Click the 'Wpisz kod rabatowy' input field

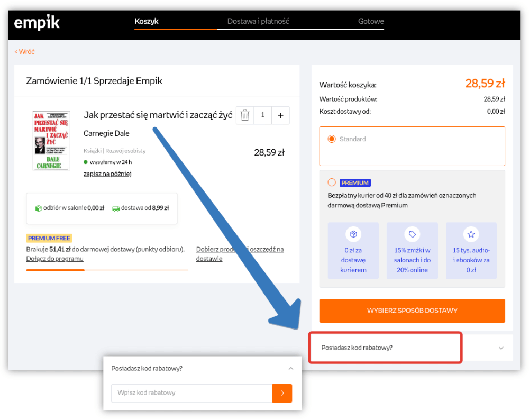tap(191, 393)
